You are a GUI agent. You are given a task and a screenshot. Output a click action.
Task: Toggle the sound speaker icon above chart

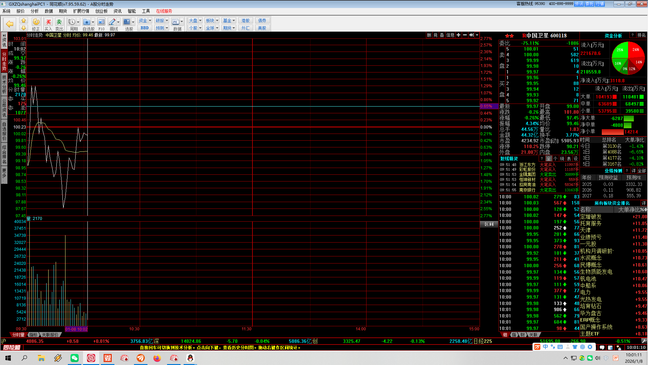[472, 35]
